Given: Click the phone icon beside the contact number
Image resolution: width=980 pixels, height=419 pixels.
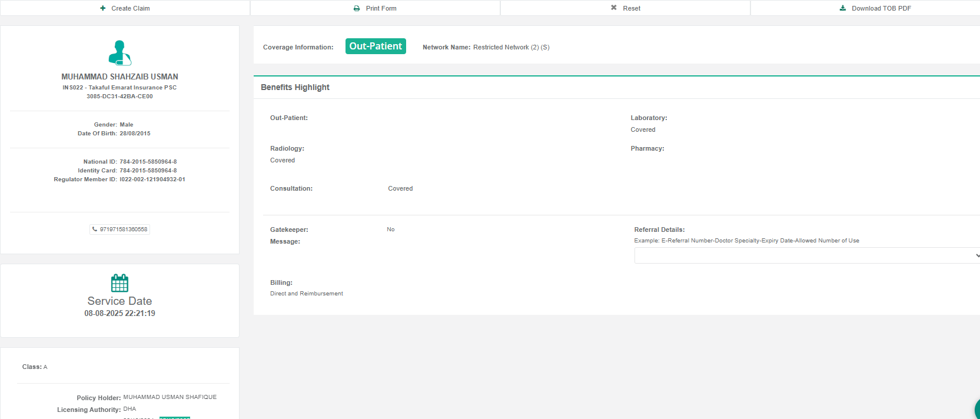Looking at the screenshot, I should (95, 229).
